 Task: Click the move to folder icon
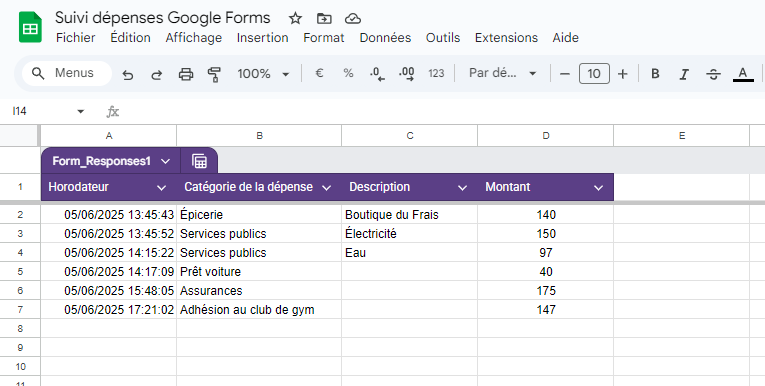(x=324, y=19)
